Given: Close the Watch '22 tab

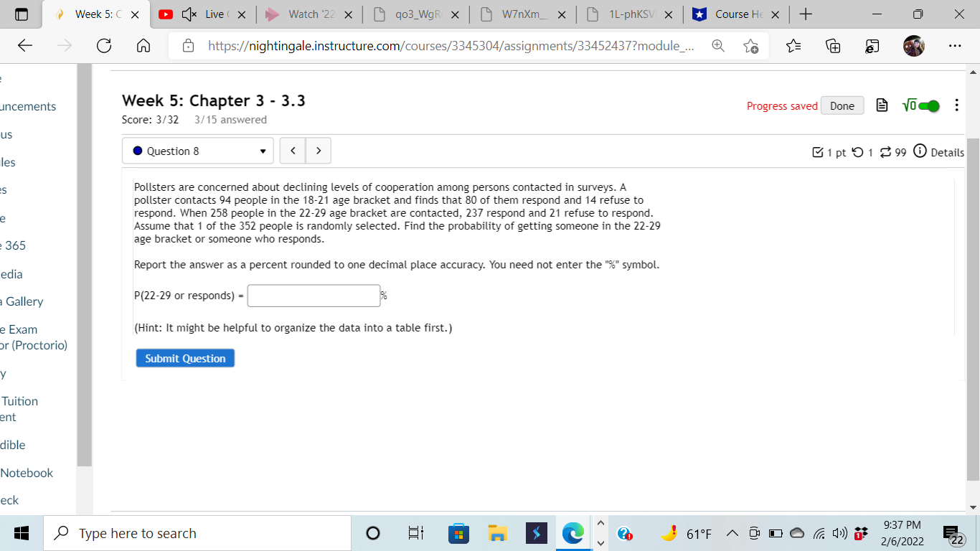Looking at the screenshot, I should tap(347, 14).
